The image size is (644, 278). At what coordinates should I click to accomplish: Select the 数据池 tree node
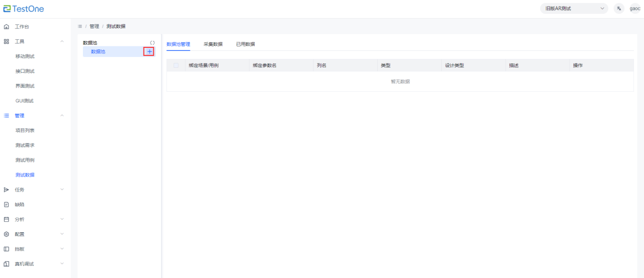coord(98,51)
